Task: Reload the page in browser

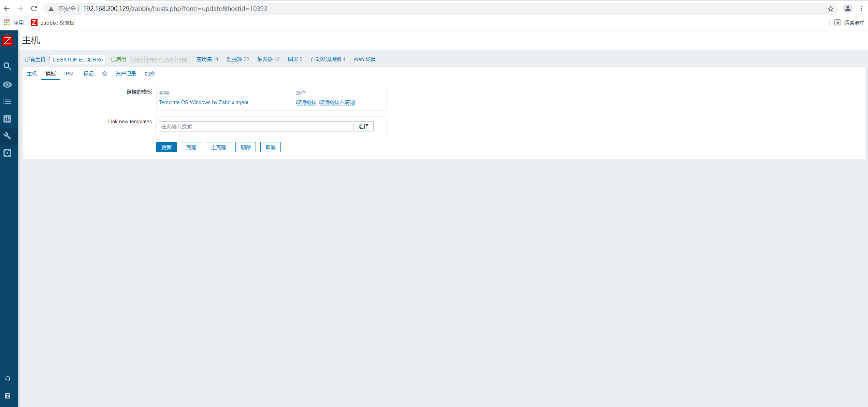Action: click(34, 9)
